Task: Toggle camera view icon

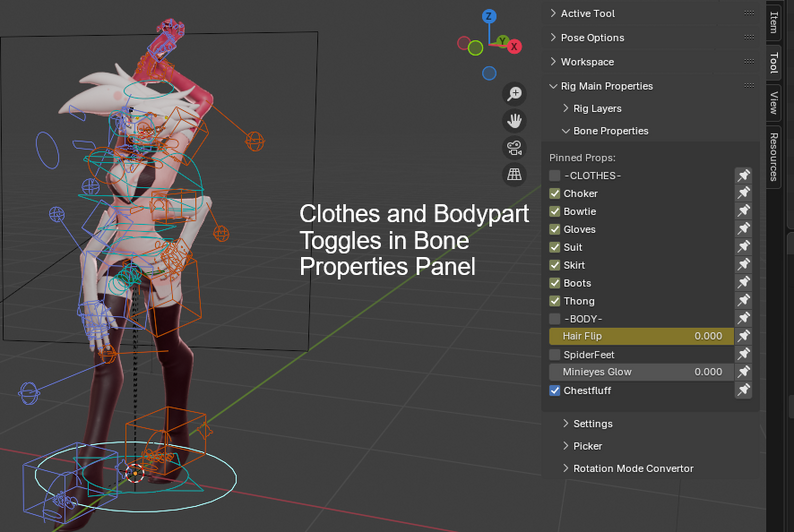Action: pos(514,148)
